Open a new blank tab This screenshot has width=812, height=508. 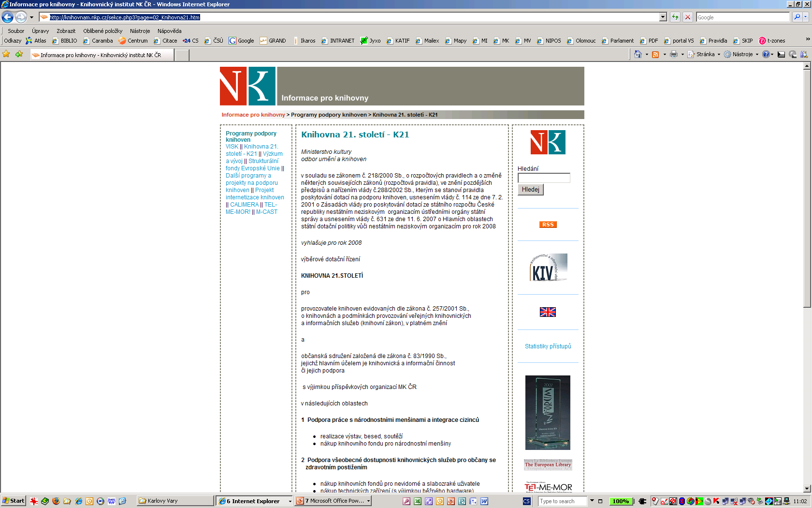(182, 55)
